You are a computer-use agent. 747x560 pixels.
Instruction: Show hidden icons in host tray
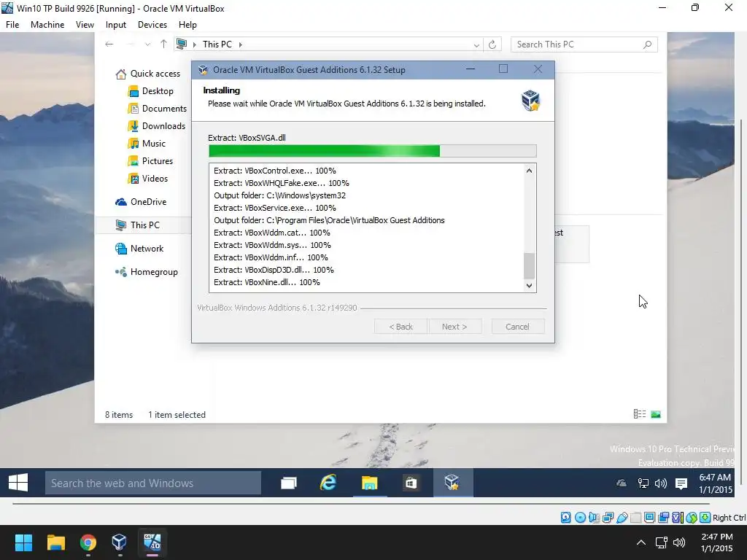click(641, 542)
